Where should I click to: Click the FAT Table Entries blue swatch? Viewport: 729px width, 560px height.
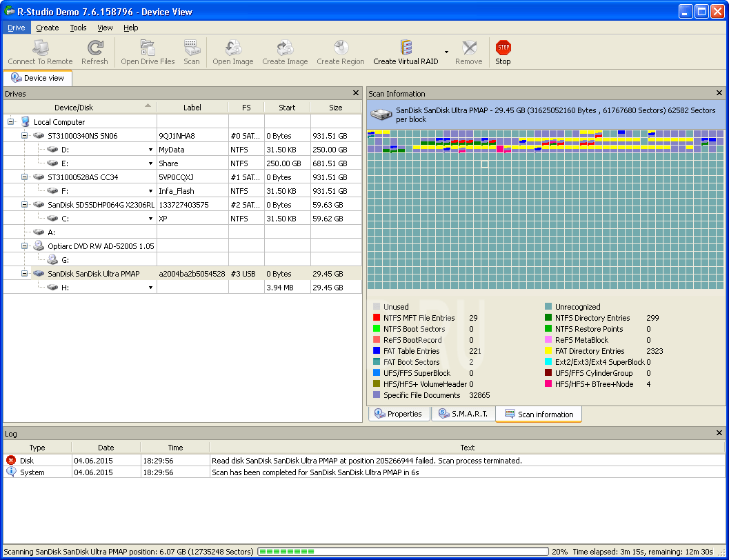(377, 351)
